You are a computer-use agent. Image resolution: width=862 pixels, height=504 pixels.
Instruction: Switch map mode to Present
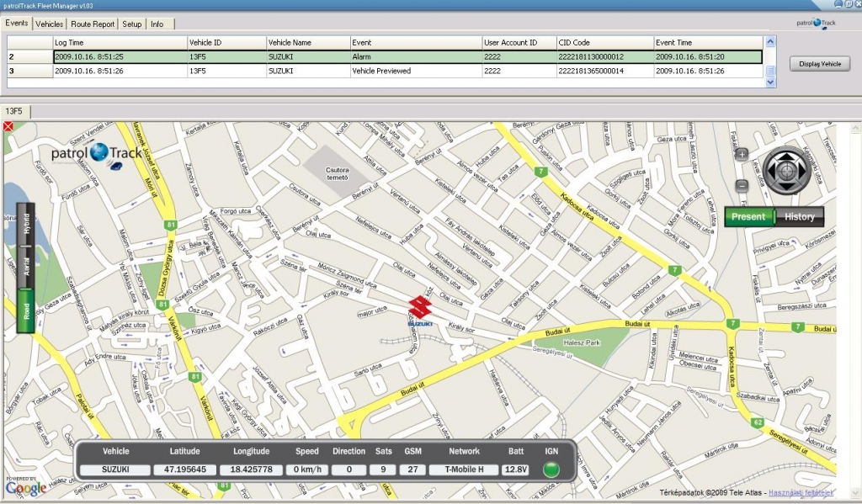click(x=748, y=217)
